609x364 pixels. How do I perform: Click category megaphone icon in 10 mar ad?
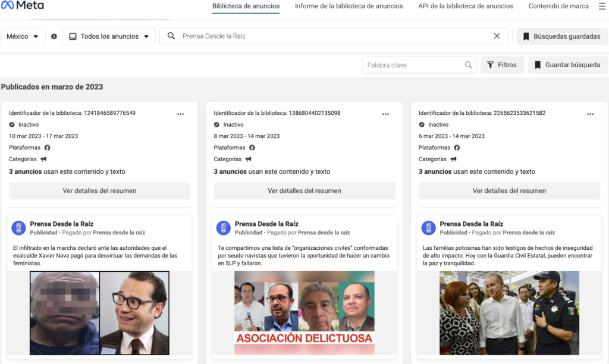(43, 159)
